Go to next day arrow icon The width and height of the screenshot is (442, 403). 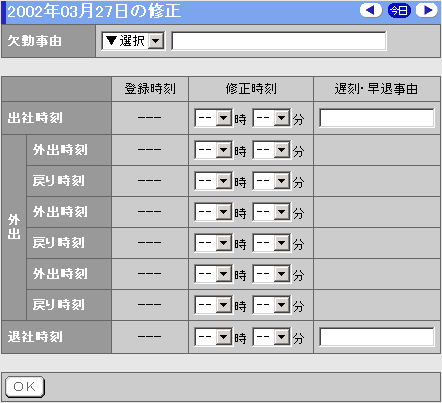coord(427,10)
